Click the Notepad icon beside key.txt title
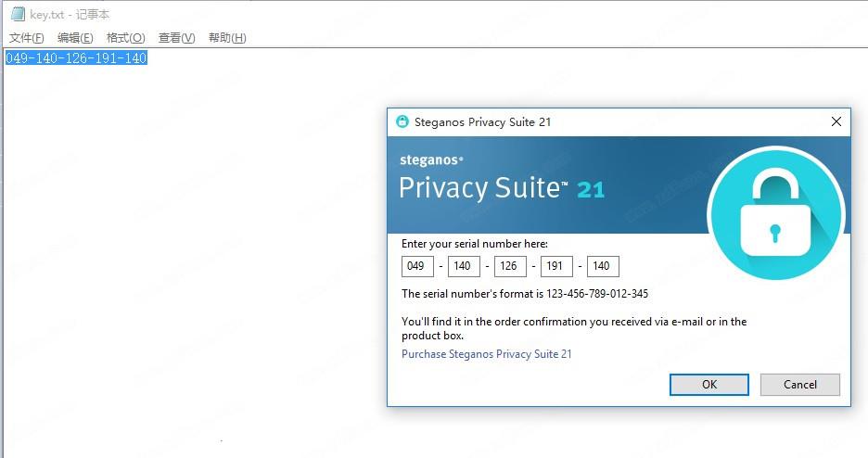 coord(18,13)
